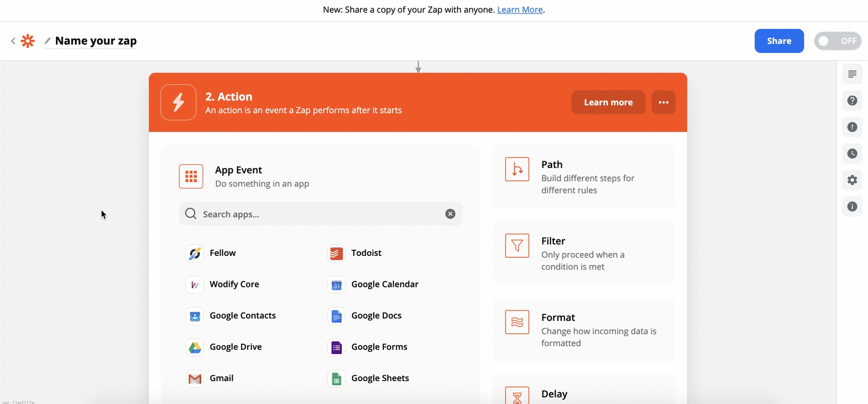Click the Zapier logo icon
This screenshot has width=868, height=404.
(x=28, y=41)
